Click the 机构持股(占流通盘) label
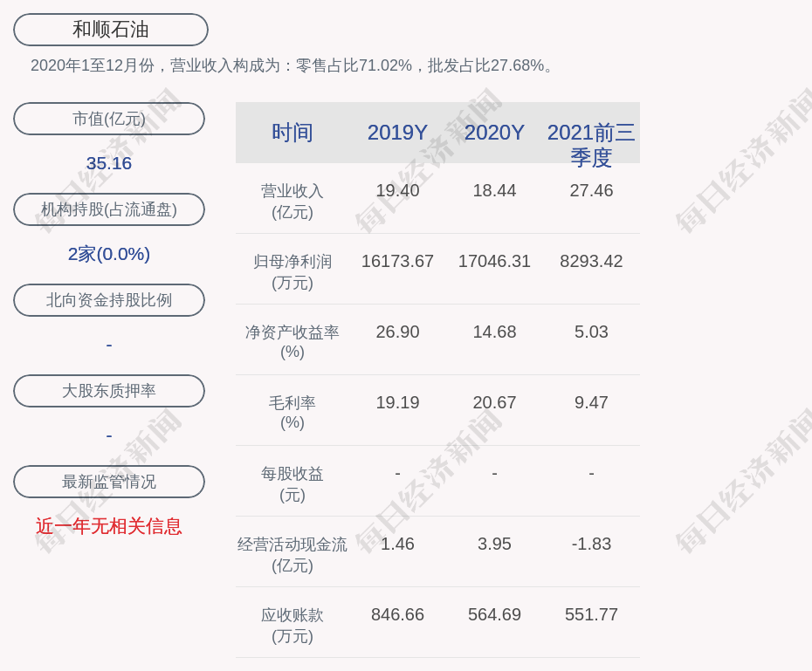 (x=109, y=209)
